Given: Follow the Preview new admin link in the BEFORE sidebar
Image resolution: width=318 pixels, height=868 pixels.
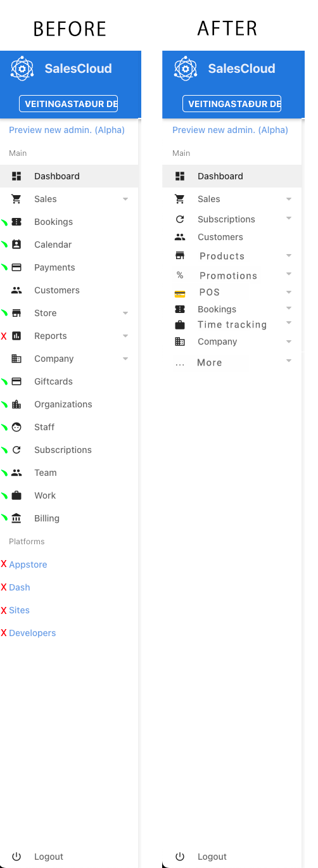Looking at the screenshot, I should 67,130.
